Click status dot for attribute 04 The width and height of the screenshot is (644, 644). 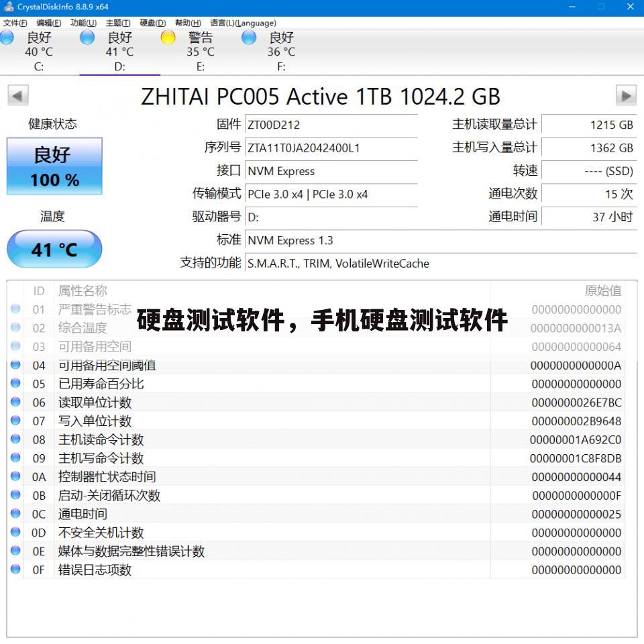(15, 365)
